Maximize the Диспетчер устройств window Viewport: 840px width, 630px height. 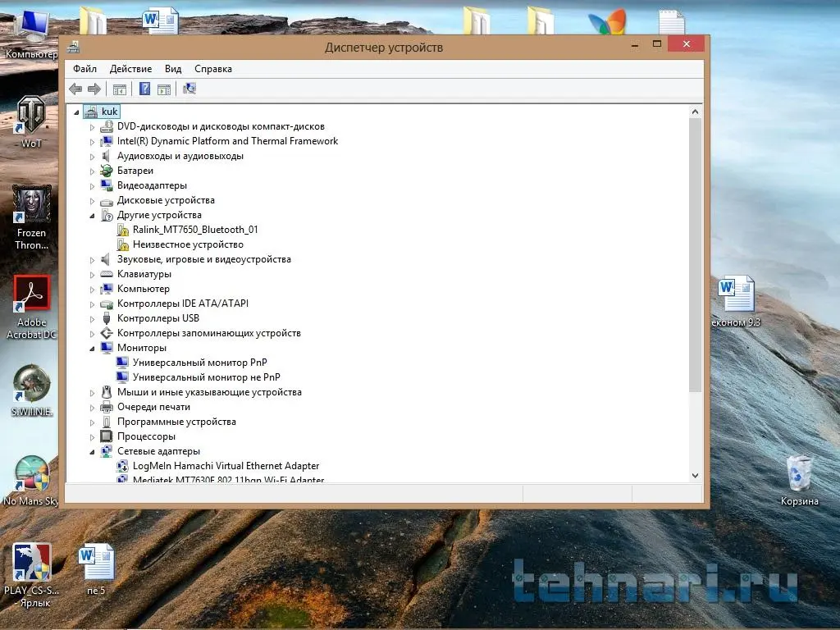click(x=657, y=44)
